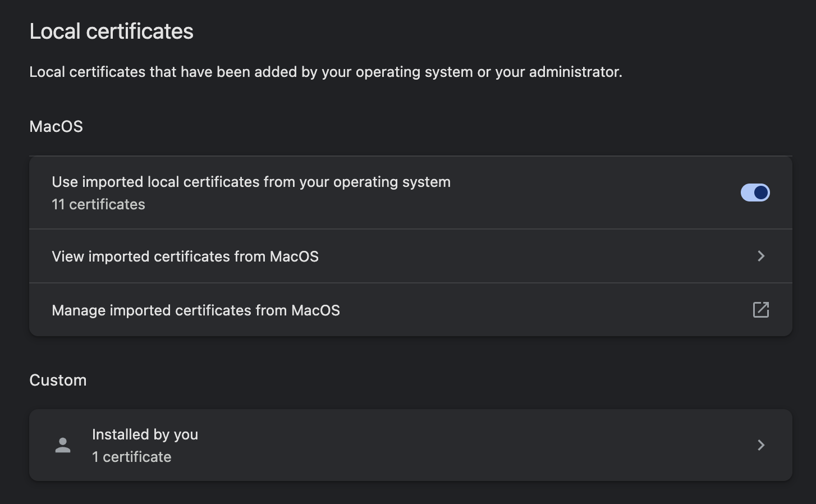The height and width of the screenshot is (504, 816).
Task: Click the MacOS section heading
Action: tap(56, 126)
